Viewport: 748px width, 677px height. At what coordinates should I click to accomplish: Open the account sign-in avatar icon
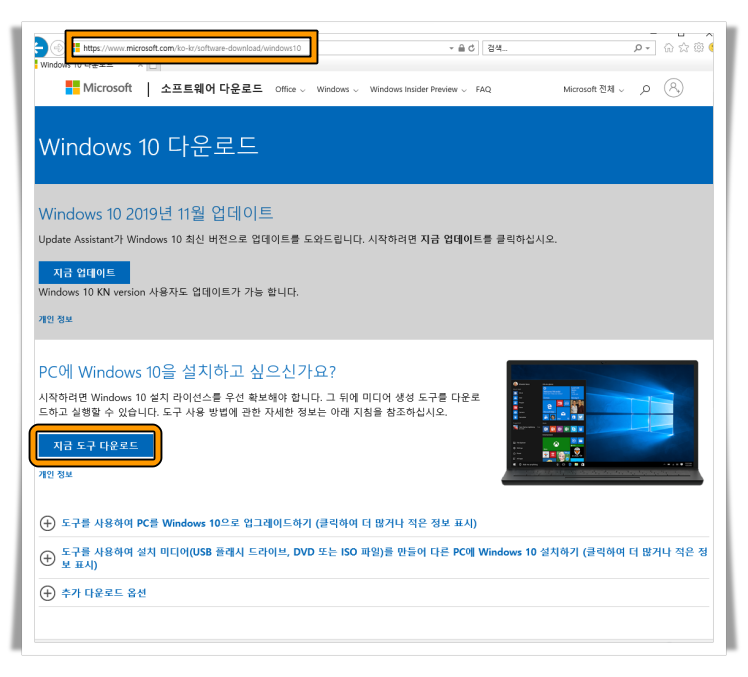673,88
